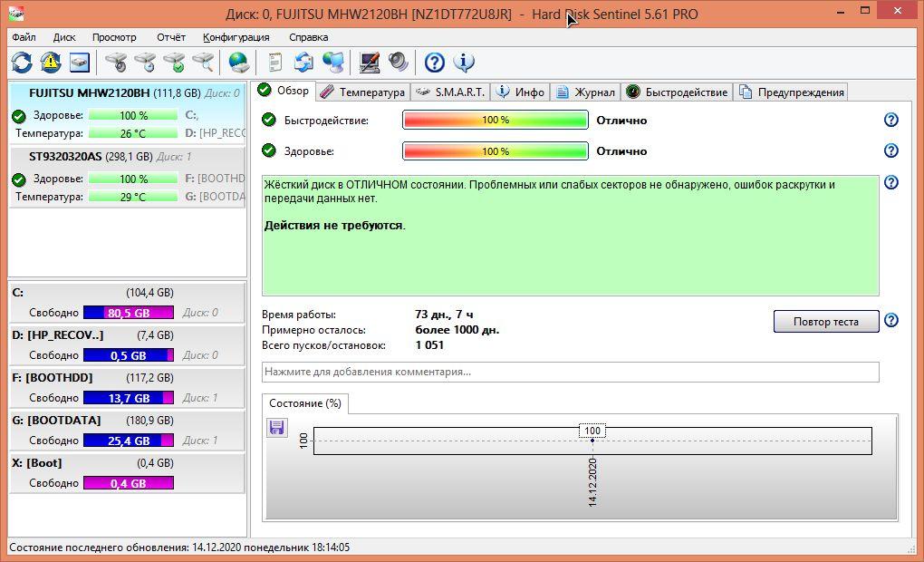Click the disk information window toolbar icon

[80, 62]
